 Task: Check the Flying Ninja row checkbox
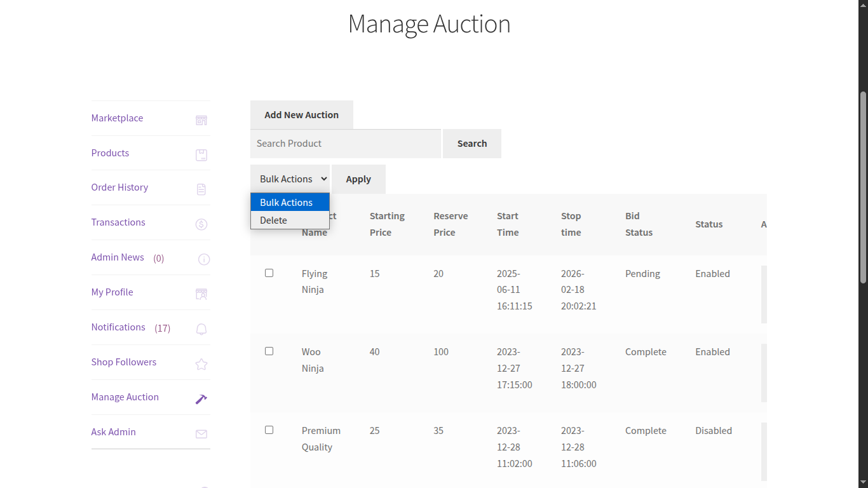coord(269,273)
